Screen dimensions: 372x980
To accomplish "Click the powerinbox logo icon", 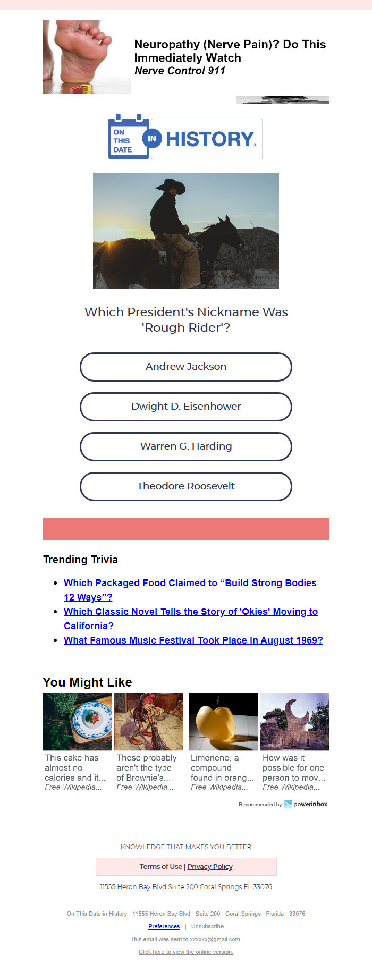I will [x=288, y=804].
